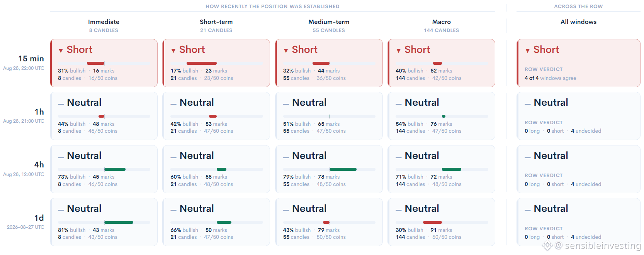644x255 pixels.
Task: Open the 1h Macro Neutral card
Action: point(442,116)
